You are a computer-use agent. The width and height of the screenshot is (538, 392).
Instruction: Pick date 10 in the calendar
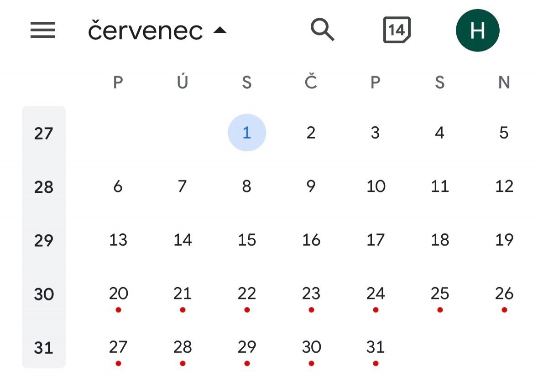(x=376, y=186)
